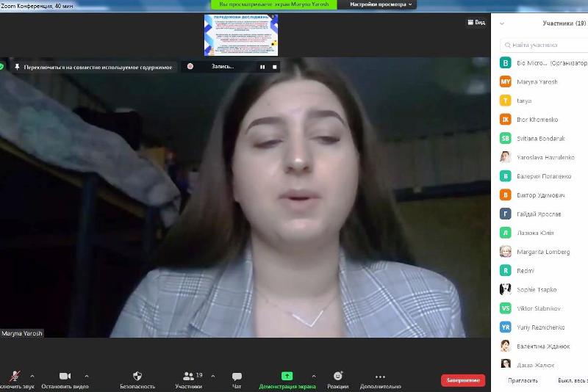Unmute microphone with the mic icon
The image size is (588, 392).
15,376
